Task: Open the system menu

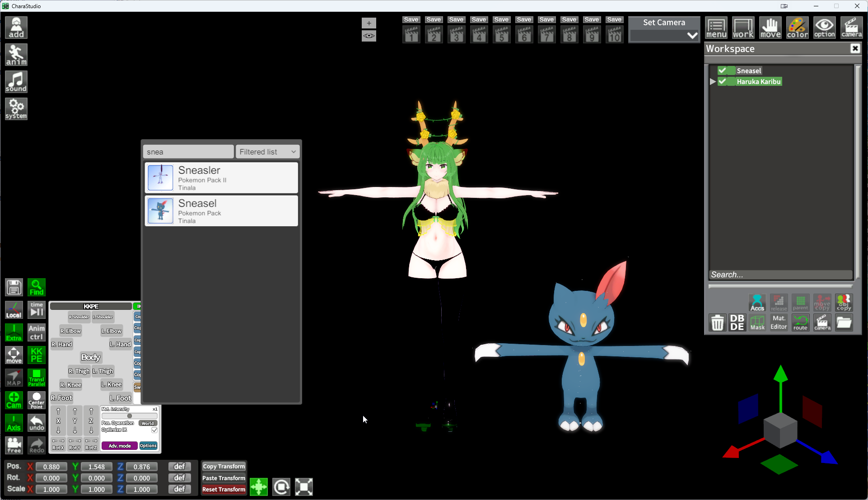Action: point(16,109)
